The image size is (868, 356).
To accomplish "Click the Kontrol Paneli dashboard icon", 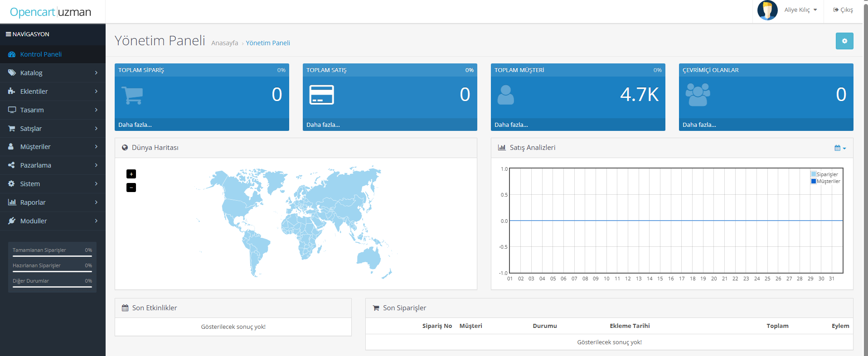I will click(12, 54).
